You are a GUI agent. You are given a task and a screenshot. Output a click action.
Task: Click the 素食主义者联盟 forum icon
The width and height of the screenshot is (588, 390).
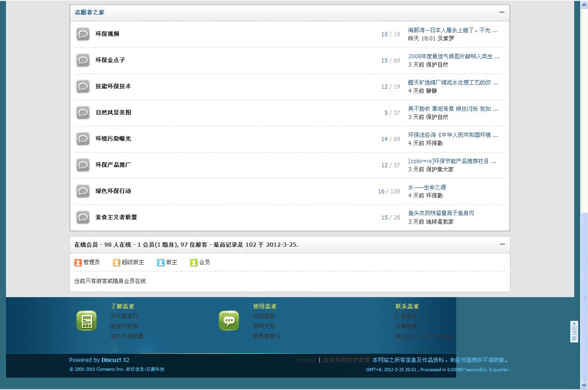pos(83,217)
